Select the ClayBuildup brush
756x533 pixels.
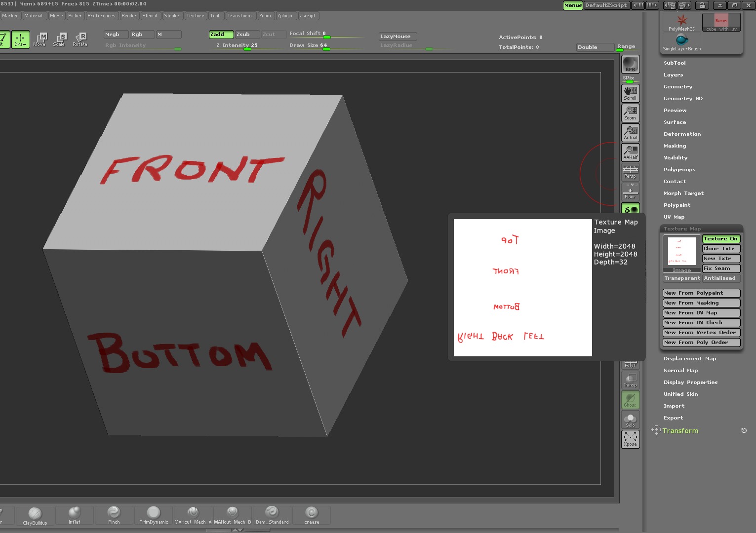pos(35,516)
